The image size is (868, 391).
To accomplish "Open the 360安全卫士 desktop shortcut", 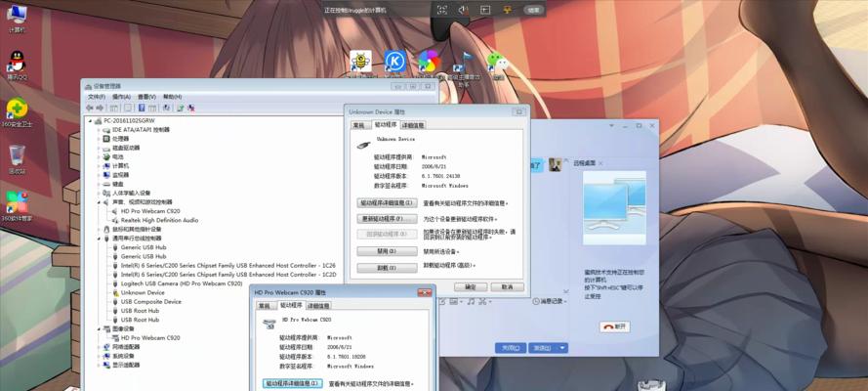I will pos(18,112).
